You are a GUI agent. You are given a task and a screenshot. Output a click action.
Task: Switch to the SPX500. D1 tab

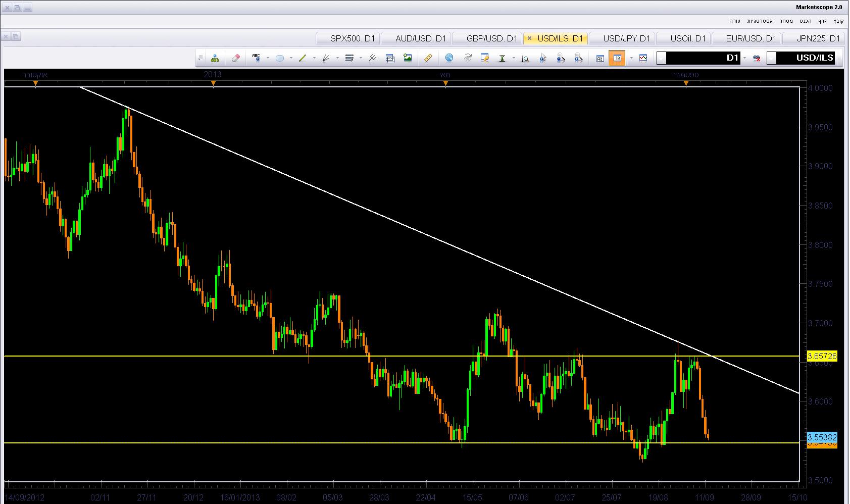pyautogui.click(x=348, y=38)
